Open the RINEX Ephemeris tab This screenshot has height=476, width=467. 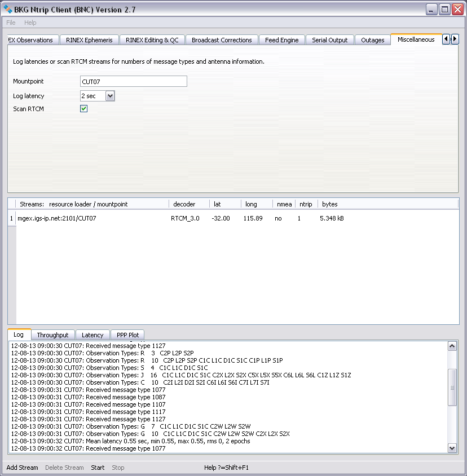click(89, 40)
